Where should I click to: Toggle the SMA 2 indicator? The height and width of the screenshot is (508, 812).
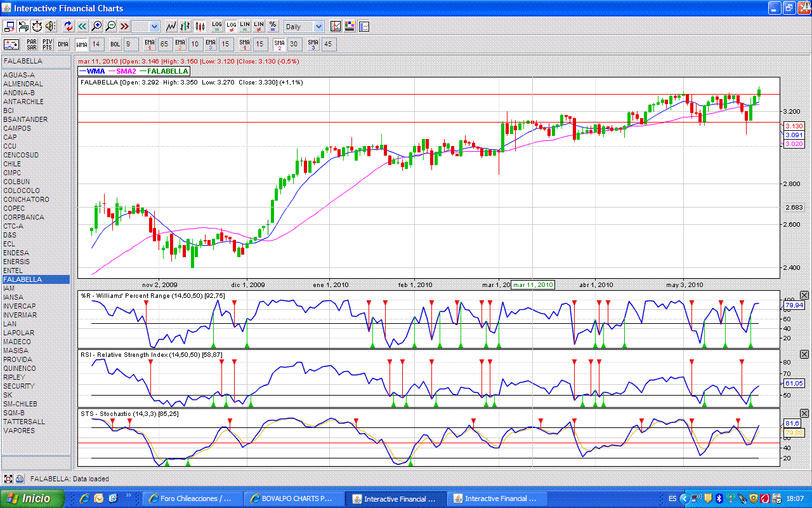point(278,44)
